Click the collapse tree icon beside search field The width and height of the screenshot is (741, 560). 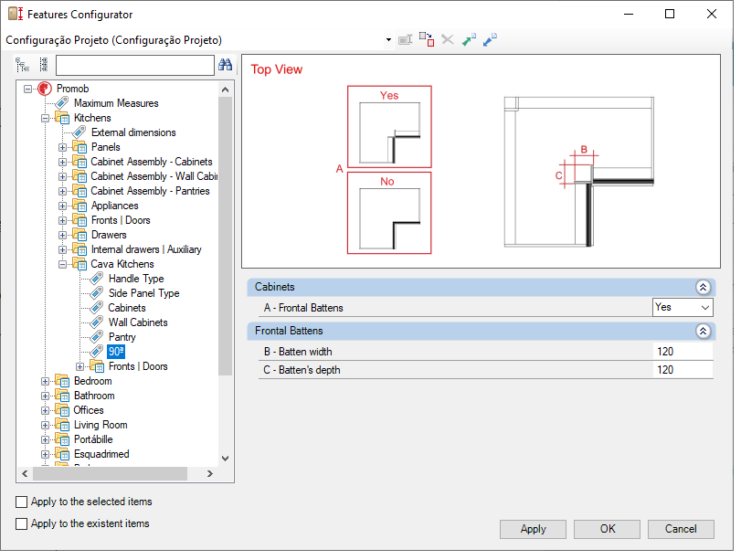click(x=44, y=65)
